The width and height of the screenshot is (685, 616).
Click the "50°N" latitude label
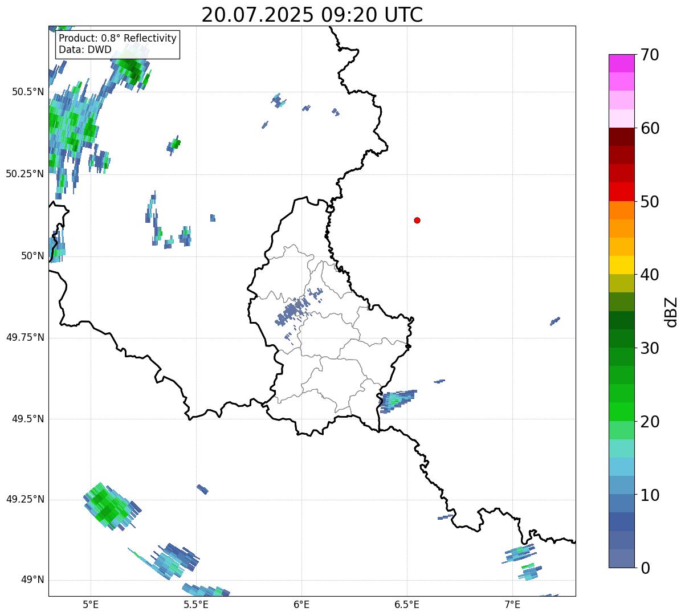tap(32, 256)
